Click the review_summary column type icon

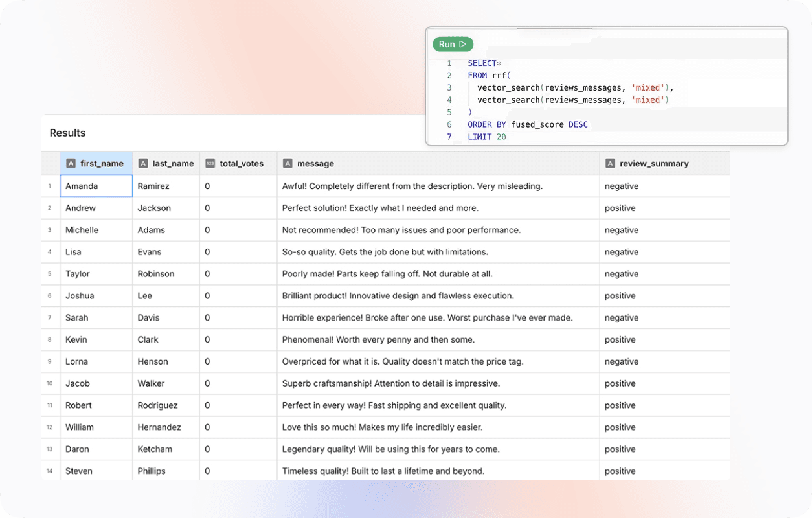(610, 164)
